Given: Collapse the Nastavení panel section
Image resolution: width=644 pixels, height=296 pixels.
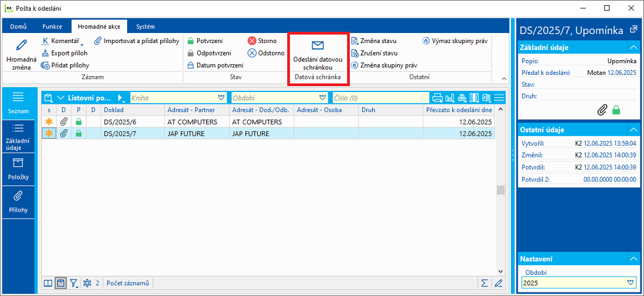Looking at the screenshot, I should [633, 259].
